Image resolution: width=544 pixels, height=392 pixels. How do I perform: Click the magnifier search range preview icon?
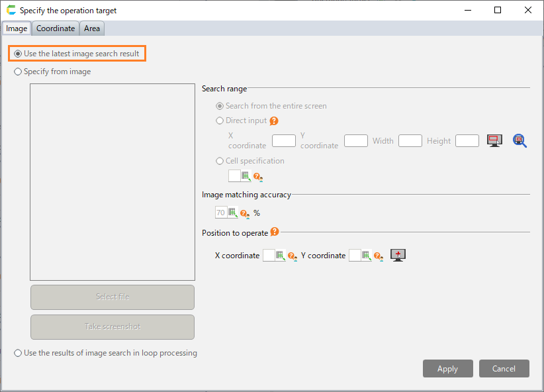(x=520, y=140)
